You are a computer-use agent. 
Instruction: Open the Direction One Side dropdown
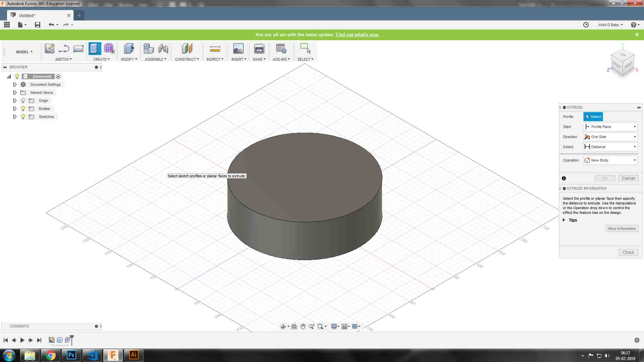(610, 137)
